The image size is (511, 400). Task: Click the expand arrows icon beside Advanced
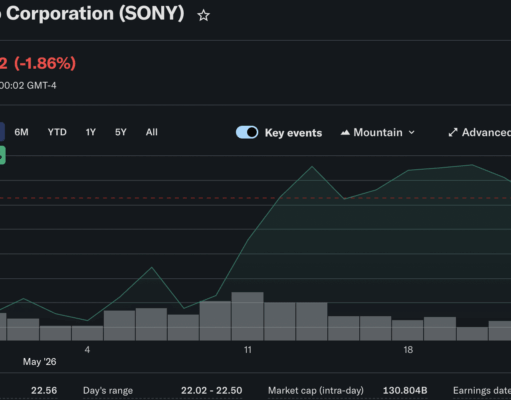(453, 133)
